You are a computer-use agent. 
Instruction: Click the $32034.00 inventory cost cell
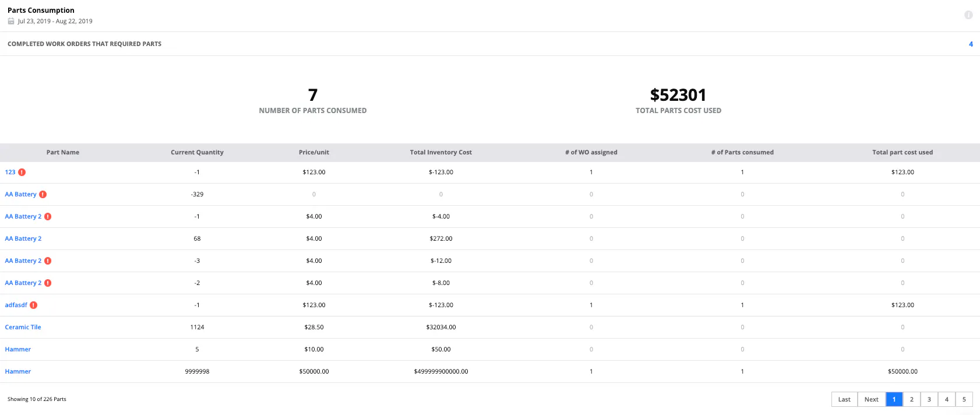441,327
